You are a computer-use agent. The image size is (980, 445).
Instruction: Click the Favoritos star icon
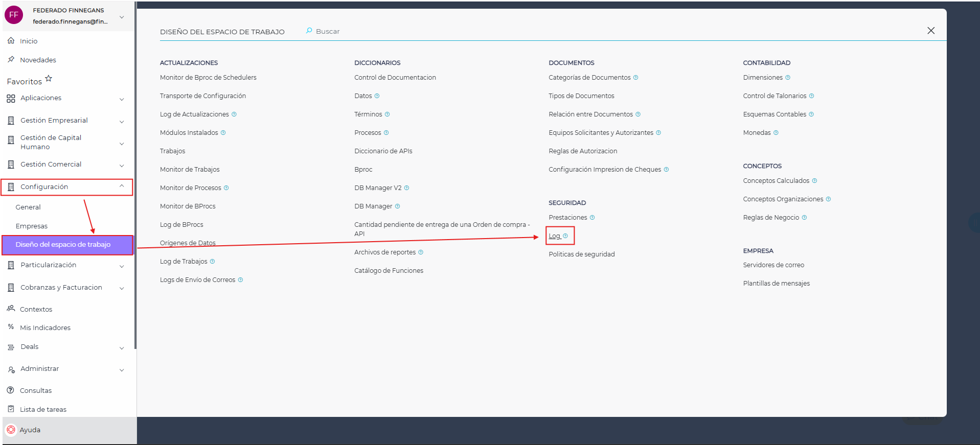49,79
